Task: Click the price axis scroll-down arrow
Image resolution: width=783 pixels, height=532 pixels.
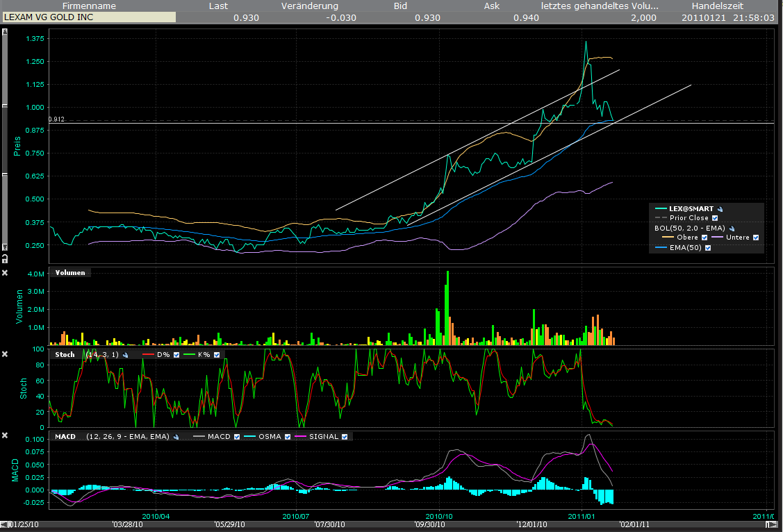Action: tap(5, 248)
